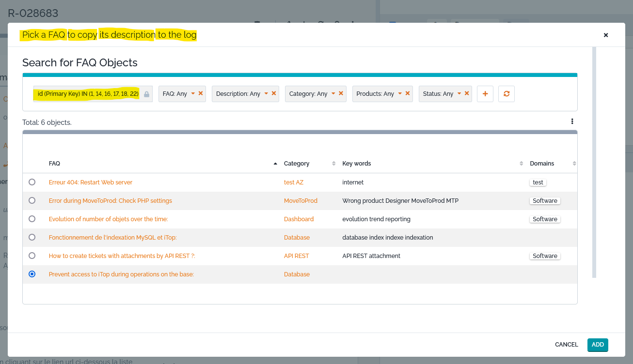Open Database category in Fonctionnement row
The width and height of the screenshot is (633, 364).
297,238
